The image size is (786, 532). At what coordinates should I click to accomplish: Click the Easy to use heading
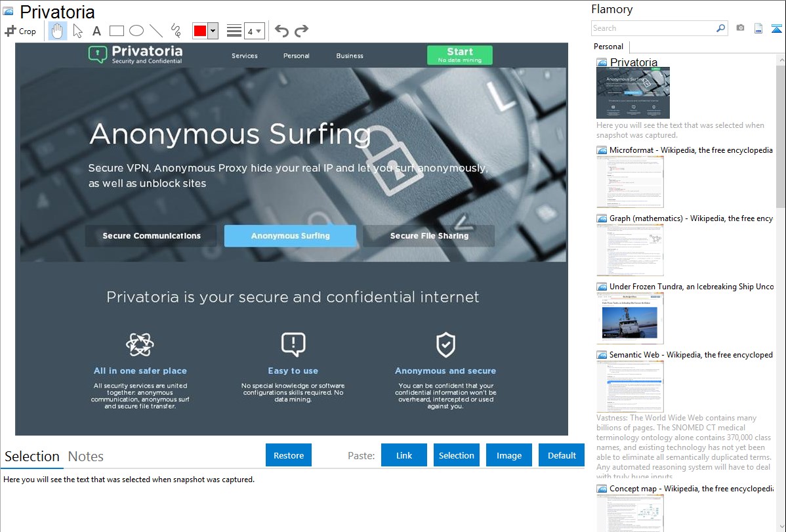(293, 371)
